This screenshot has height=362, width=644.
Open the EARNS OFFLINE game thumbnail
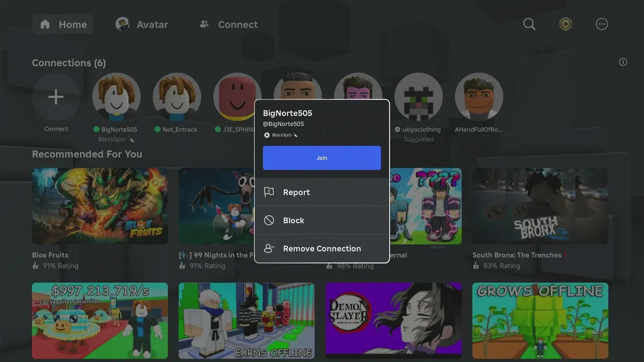[x=247, y=321]
